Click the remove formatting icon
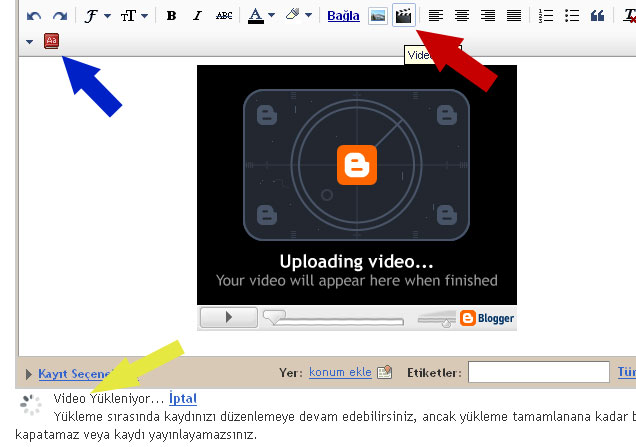Viewport: 636px width, 447px height. pos(630,16)
